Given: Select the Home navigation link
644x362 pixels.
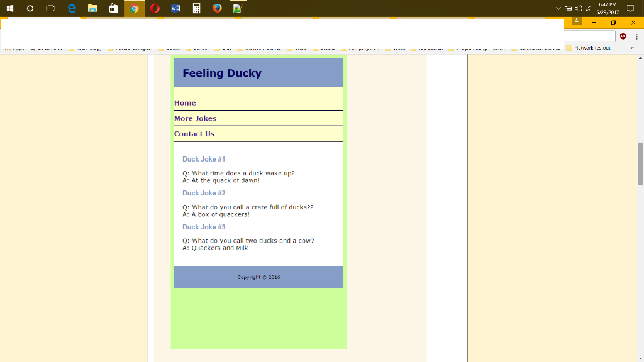Looking at the screenshot, I should point(184,102).
